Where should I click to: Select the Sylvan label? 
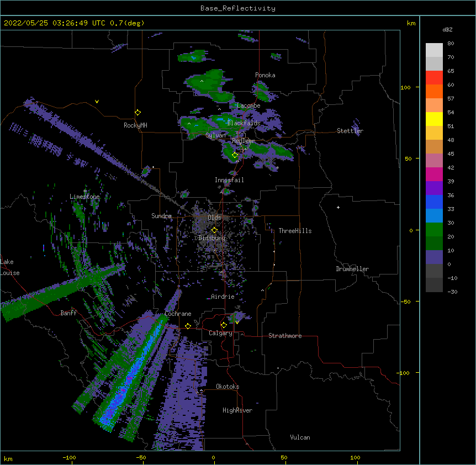(x=215, y=135)
